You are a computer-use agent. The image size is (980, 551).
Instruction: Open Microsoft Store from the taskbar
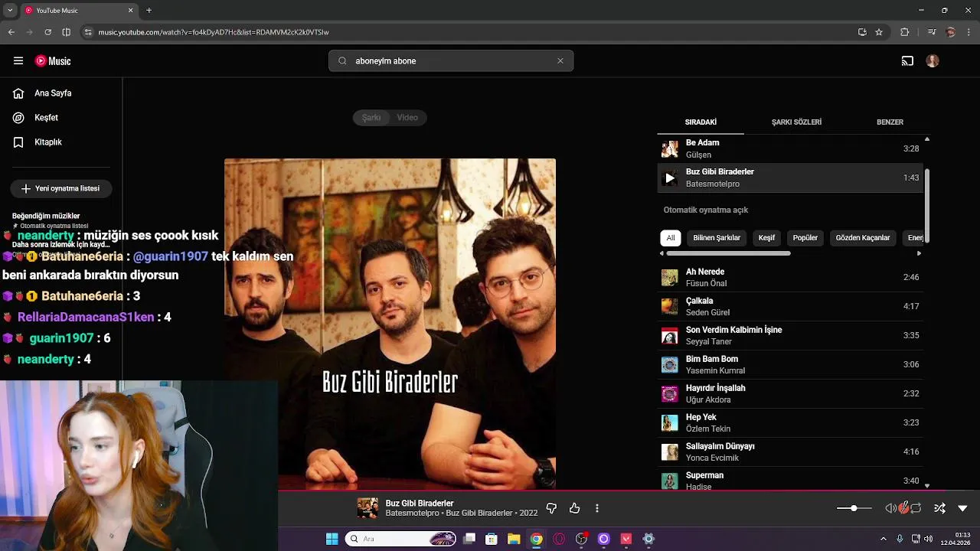click(492, 539)
